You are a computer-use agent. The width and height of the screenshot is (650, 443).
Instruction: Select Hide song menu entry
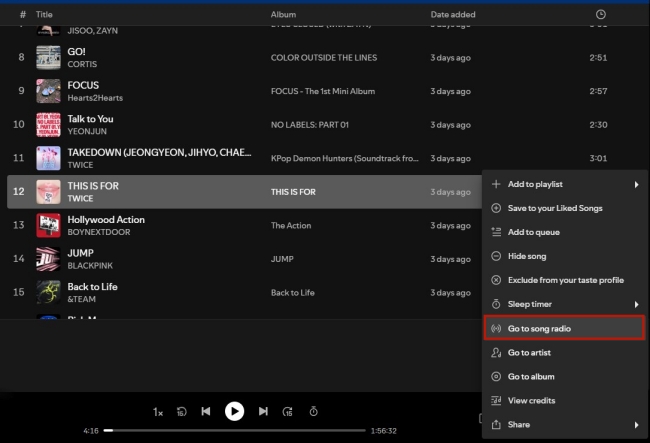coord(565,257)
